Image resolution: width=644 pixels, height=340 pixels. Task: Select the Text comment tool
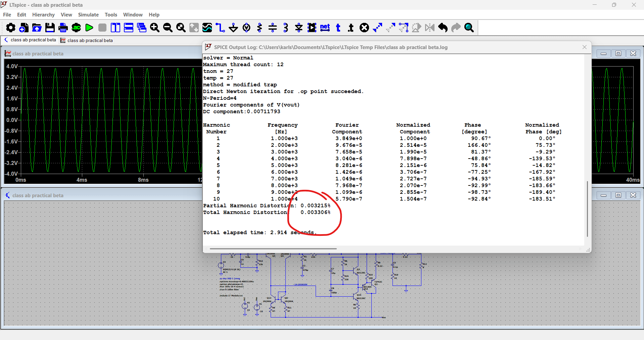(338, 28)
